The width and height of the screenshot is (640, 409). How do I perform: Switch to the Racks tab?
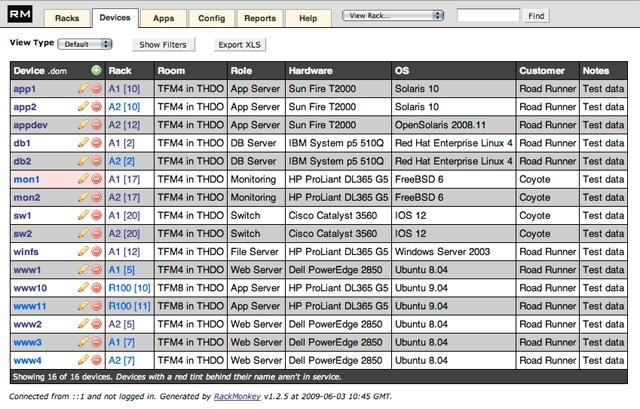[67, 18]
